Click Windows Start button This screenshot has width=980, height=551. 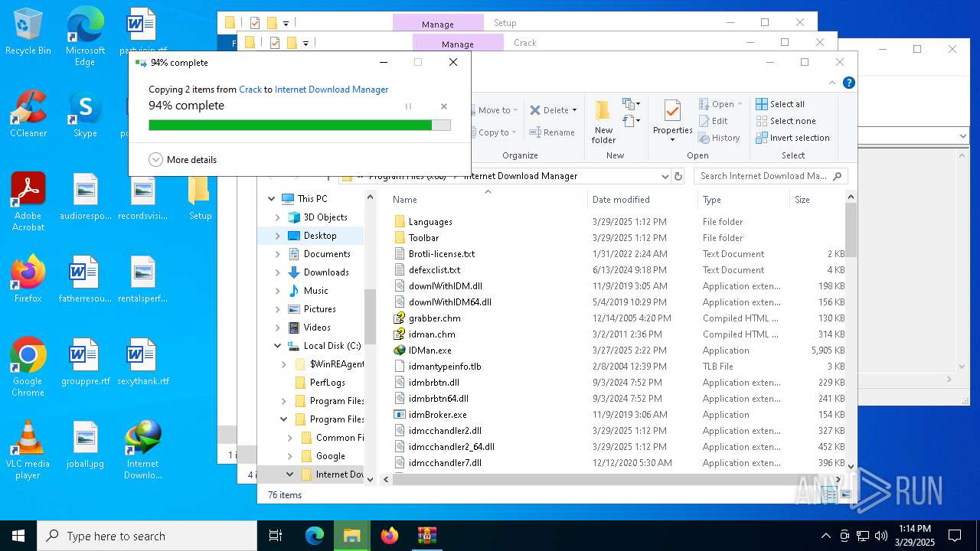coord(18,536)
